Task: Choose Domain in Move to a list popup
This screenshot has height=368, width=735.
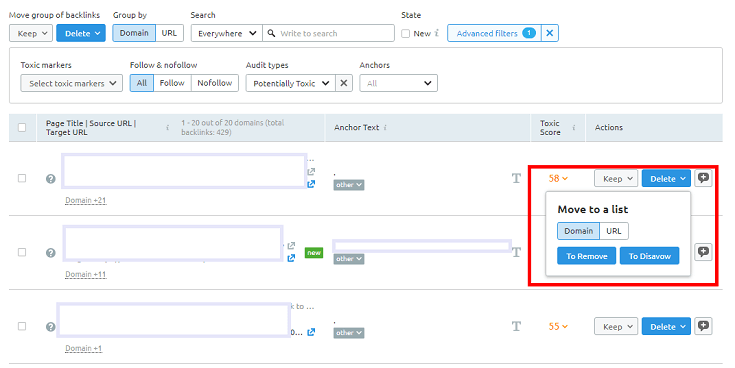Action: coord(578,231)
